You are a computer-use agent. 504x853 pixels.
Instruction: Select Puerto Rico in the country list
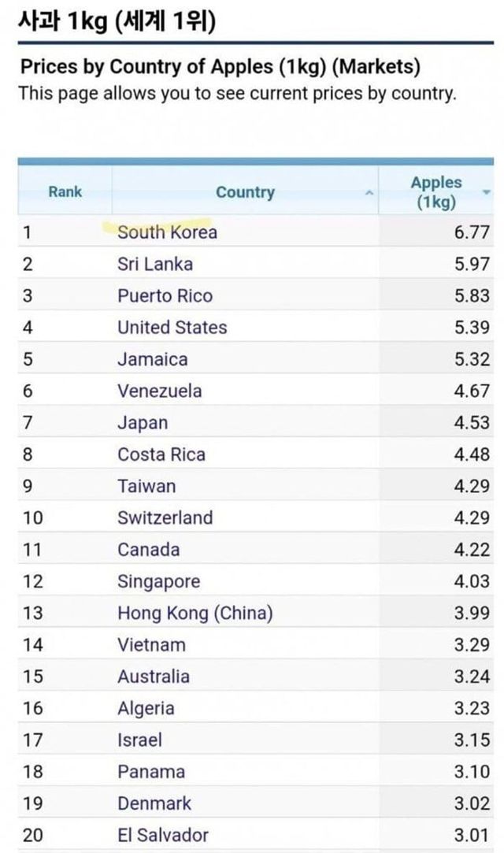(x=165, y=296)
